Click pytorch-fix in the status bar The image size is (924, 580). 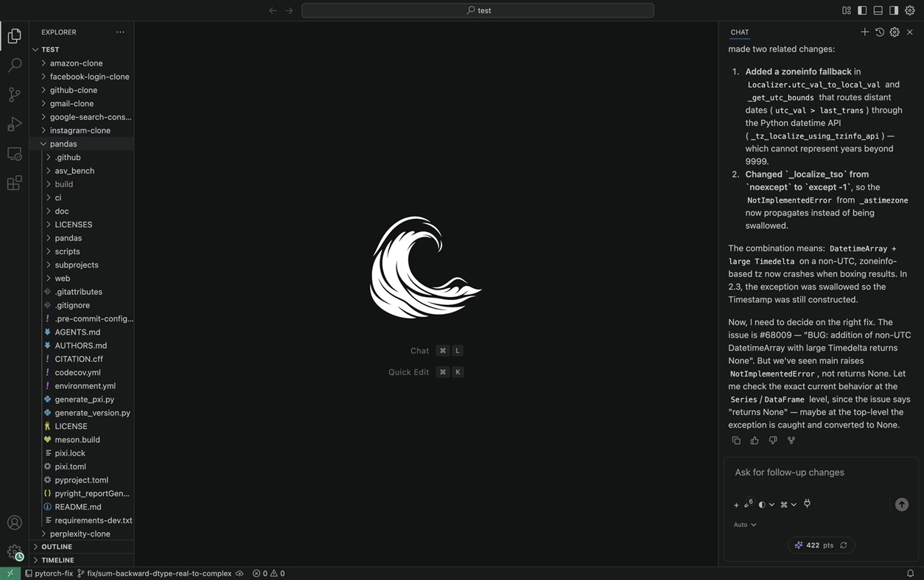point(49,573)
